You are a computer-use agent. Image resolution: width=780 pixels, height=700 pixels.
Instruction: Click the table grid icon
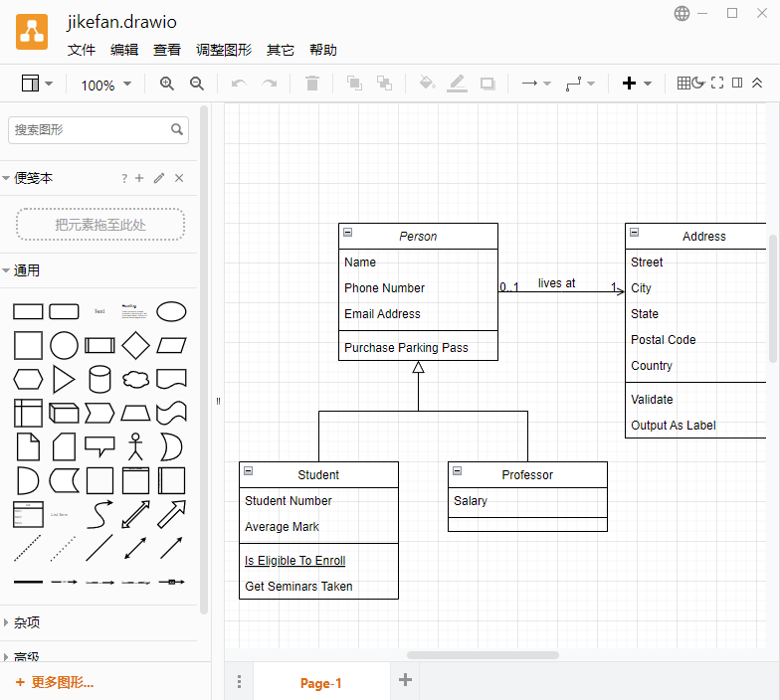click(x=684, y=83)
